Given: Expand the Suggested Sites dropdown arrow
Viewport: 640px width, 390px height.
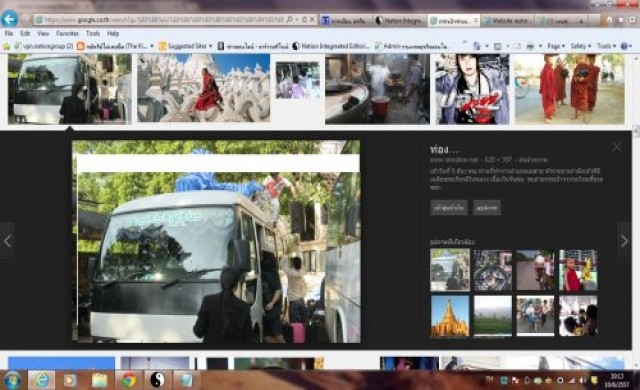Looking at the screenshot, I should click(x=211, y=46).
